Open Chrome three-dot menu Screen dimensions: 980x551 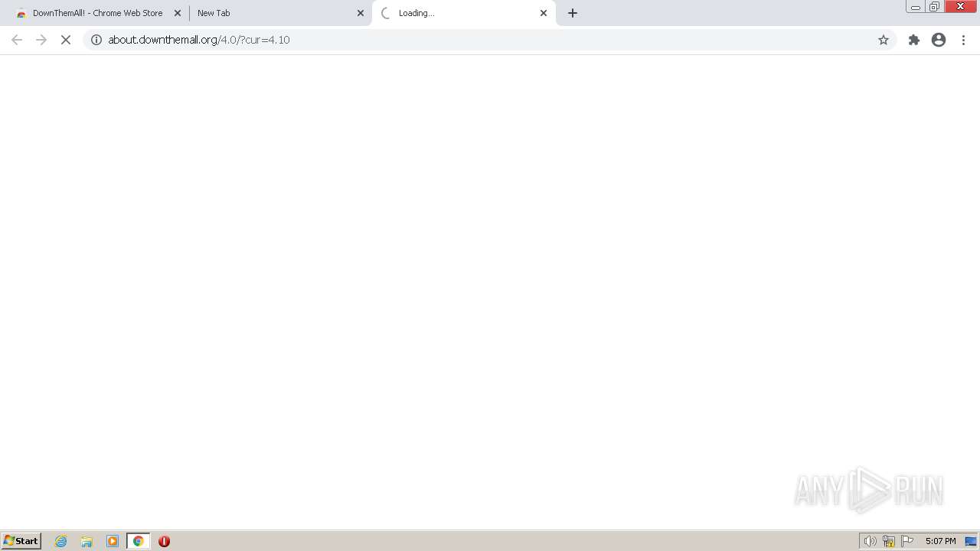pos(963,40)
